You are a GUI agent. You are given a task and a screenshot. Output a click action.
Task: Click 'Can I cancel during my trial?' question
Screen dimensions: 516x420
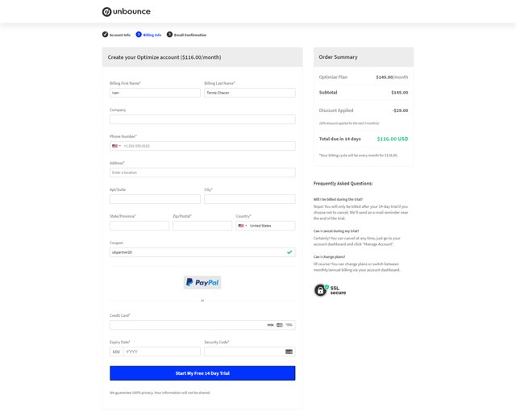pyautogui.click(x=336, y=231)
